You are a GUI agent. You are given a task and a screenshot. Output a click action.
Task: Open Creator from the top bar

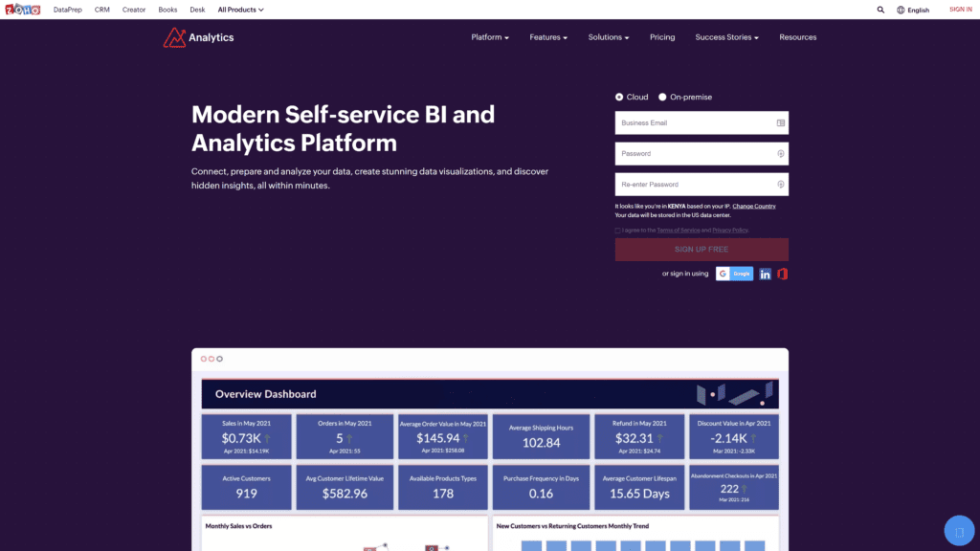tap(134, 10)
